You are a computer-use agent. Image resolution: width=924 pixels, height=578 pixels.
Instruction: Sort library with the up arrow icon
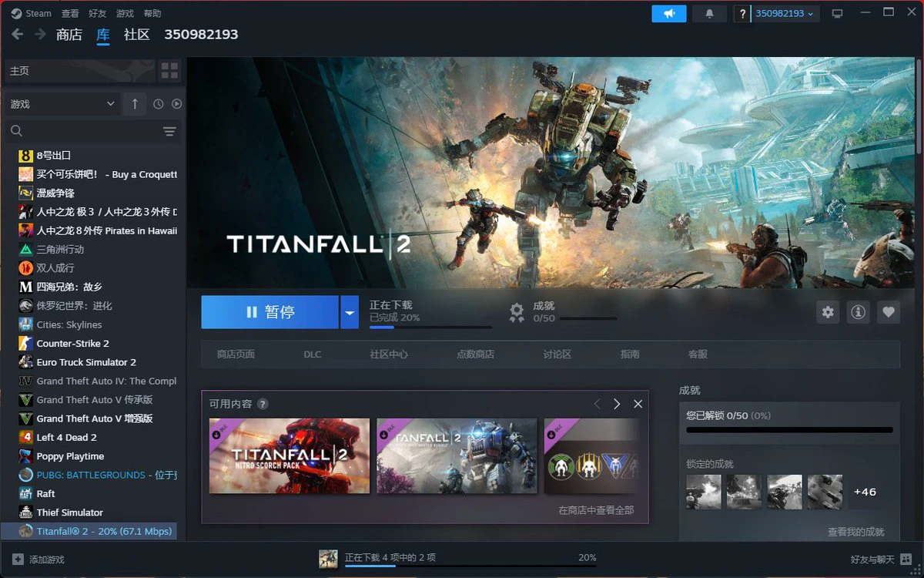135,104
